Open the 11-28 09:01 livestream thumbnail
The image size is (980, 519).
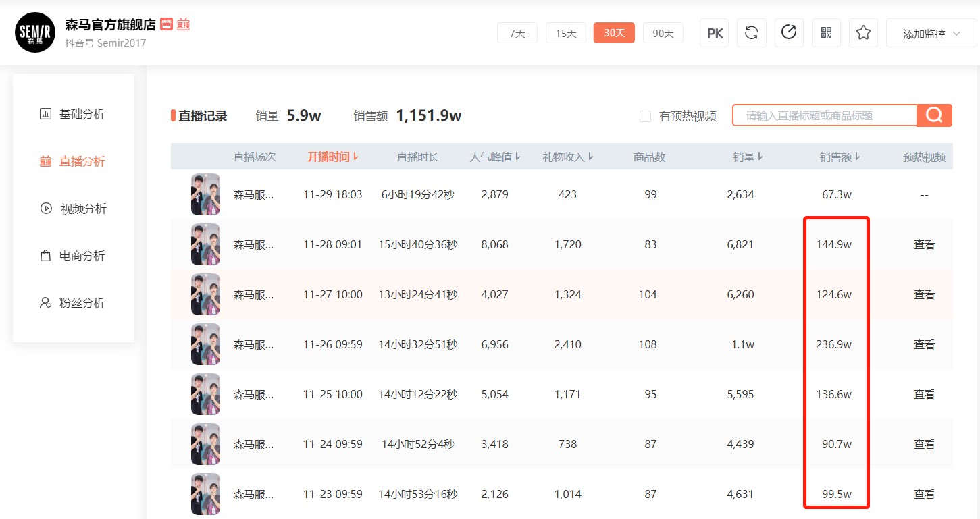click(x=205, y=244)
